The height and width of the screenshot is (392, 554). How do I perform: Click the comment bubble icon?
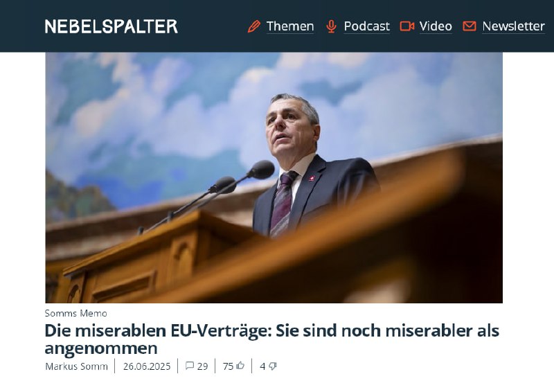click(190, 366)
